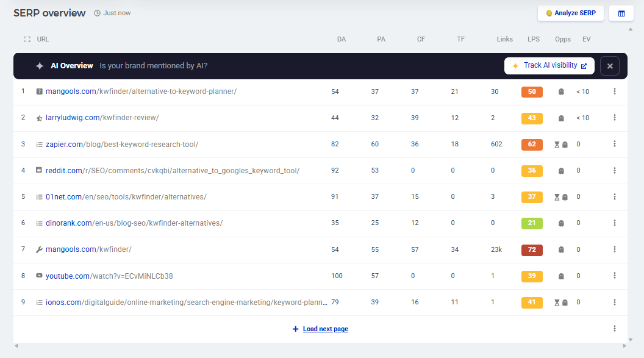Open more options for reddit.com row
This screenshot has height=358, width=644.
tap(615, 170)
